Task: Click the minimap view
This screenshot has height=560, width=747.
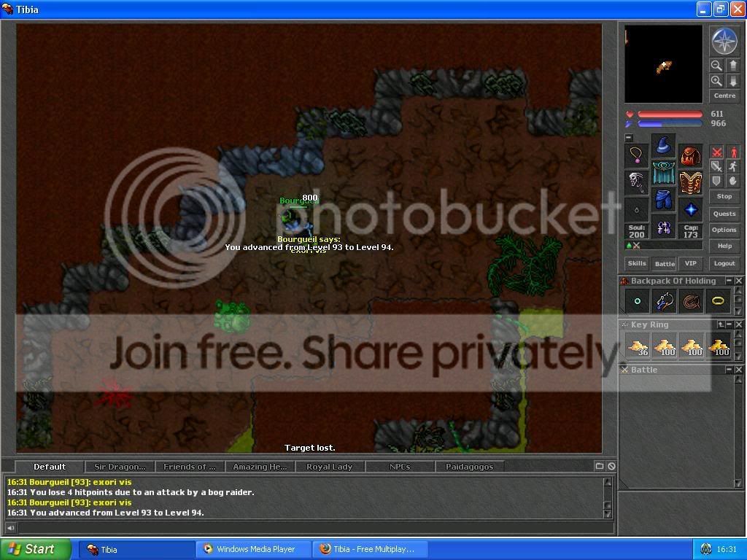Action: pyautogui.click(x=663, y=64)
